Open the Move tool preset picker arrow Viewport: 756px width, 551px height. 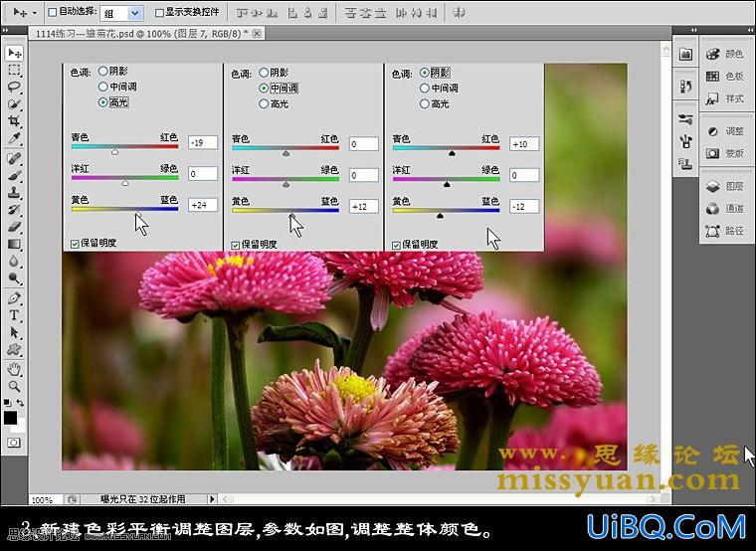[x=34, y=13]
